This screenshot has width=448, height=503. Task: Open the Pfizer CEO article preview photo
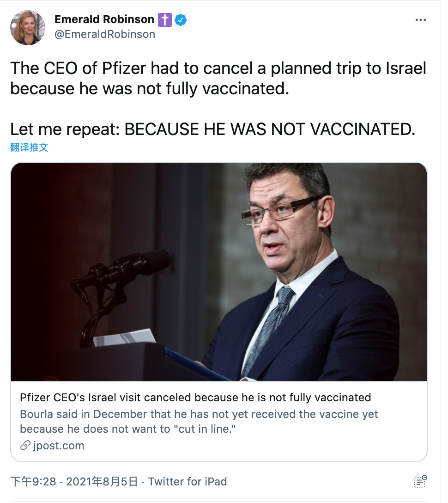tap(218, 272)
